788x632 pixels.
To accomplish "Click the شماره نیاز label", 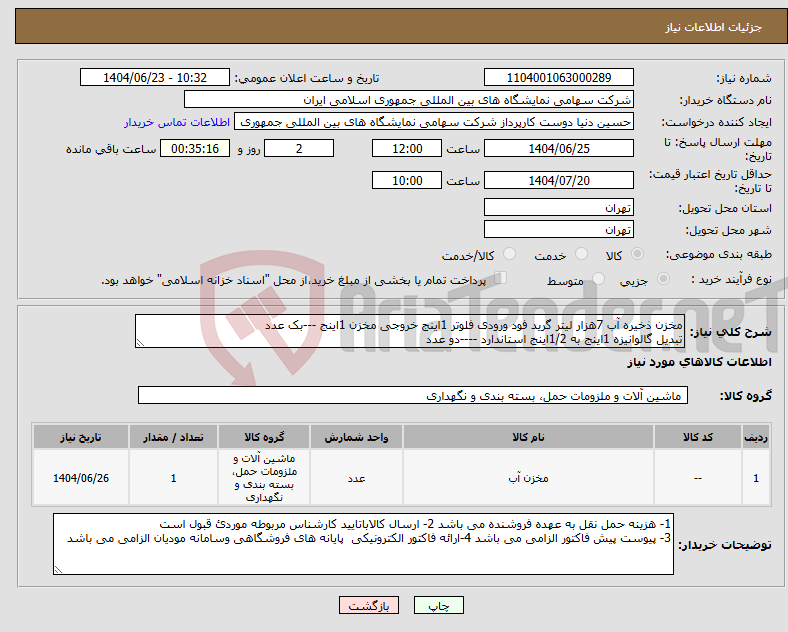I will pyautogui.click(x=744, y=78).
